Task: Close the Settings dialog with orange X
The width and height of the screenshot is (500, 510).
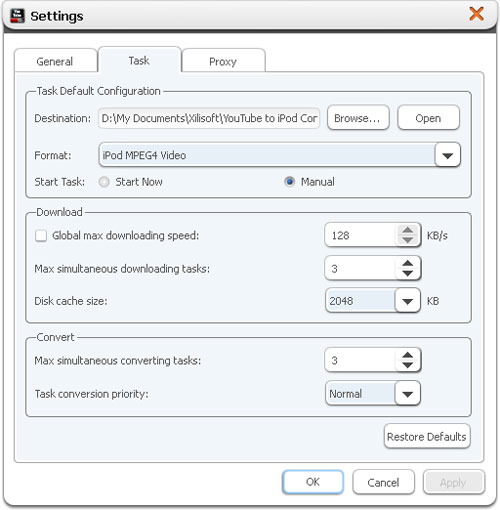Action: pos(476,14)
